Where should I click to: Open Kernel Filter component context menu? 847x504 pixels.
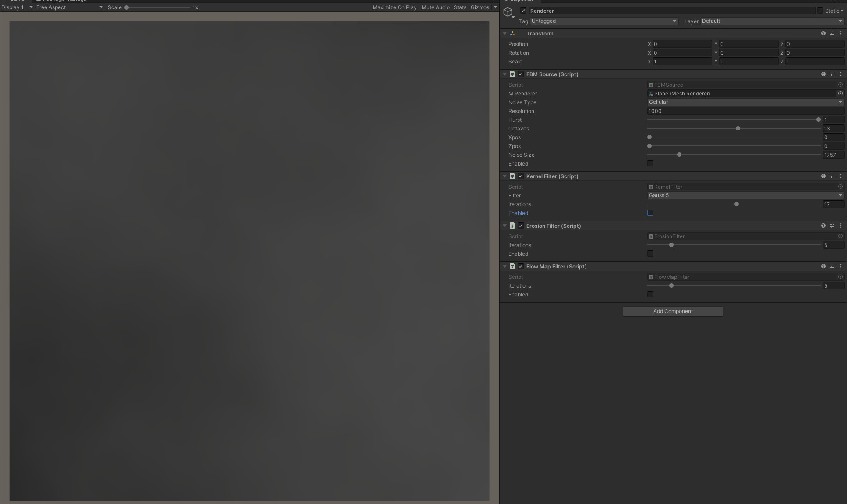(x=840, y=176)
